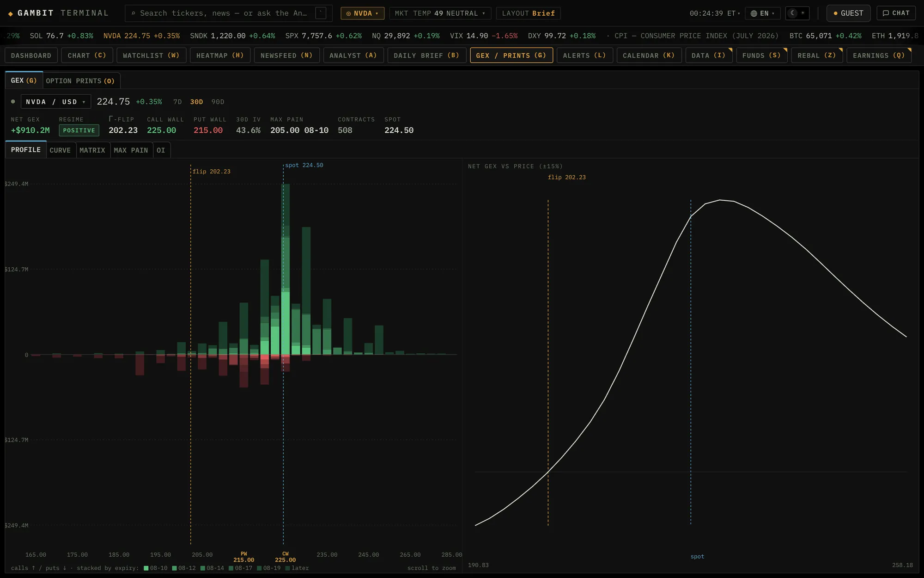Viewport: 924px width, 578px height.
Task: Click the 08-17 expiry legend swatch
Action: click(231, 568)
